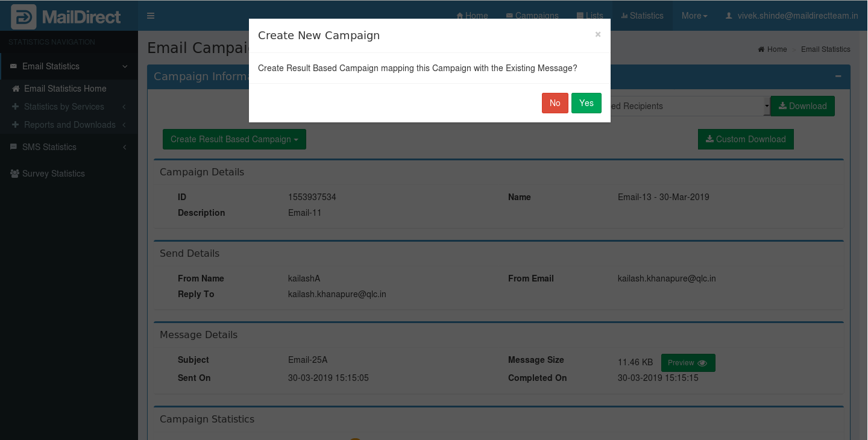Click the Yes button in dialog
868x440 pixels.
(586, 103)
